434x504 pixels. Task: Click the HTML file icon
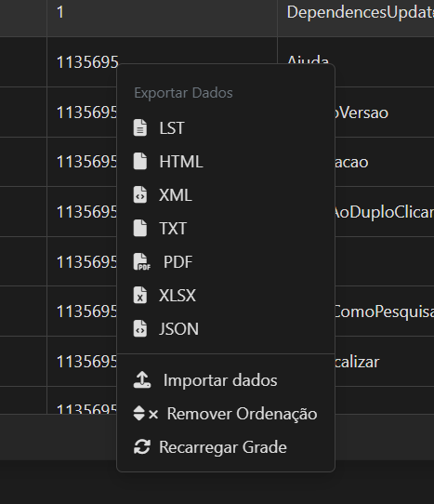click(140, 161)
